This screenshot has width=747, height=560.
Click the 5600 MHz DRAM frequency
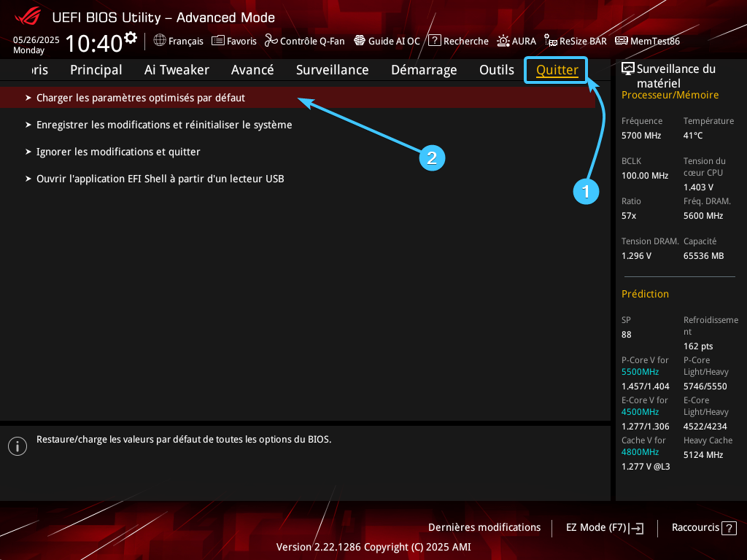(703, 216)
